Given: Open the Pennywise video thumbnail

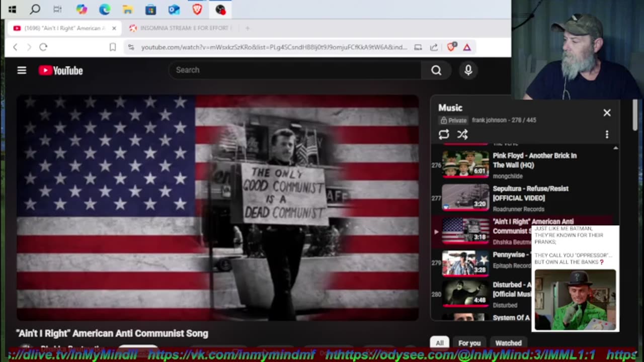Looking at the screenshot, I should point(465,263).
